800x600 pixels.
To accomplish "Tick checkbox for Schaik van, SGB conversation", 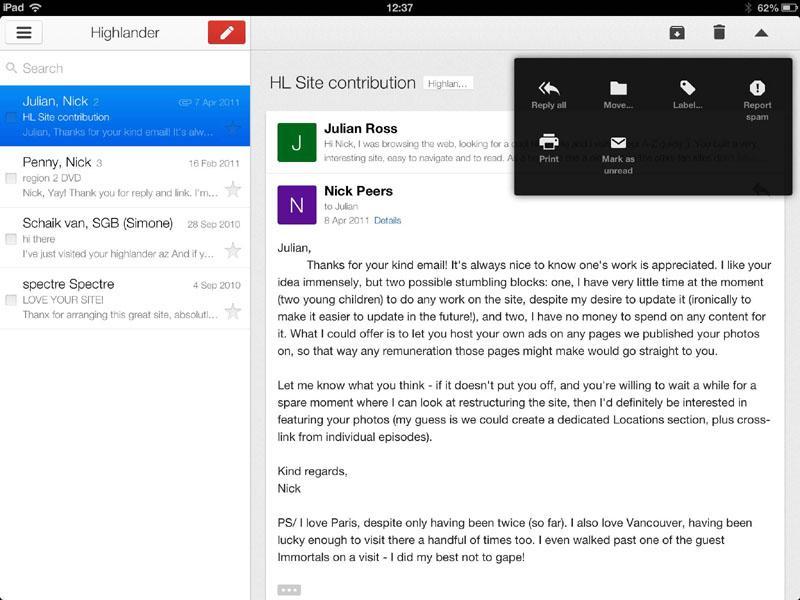I will [x=11, y=239].
